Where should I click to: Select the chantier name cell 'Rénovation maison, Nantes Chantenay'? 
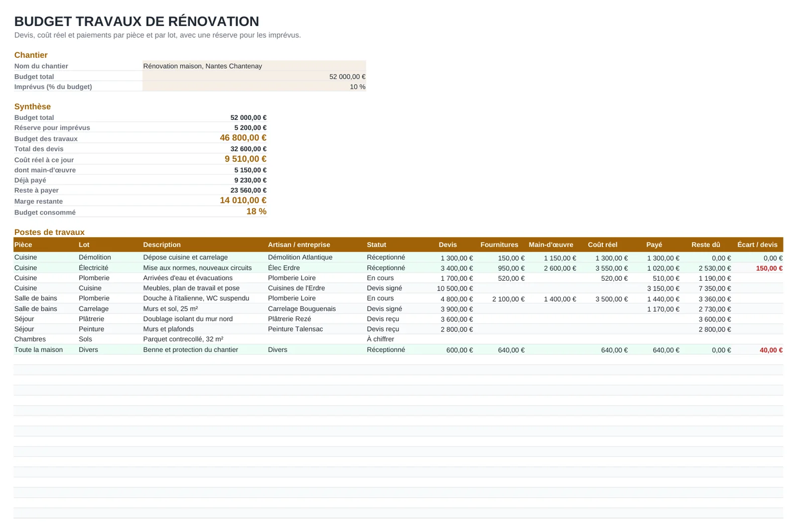[254, 66]
